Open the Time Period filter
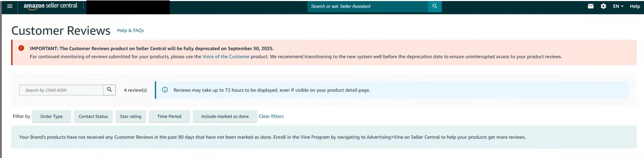The height and width of the screenshot is (158, 644). [x=169, y=117]
